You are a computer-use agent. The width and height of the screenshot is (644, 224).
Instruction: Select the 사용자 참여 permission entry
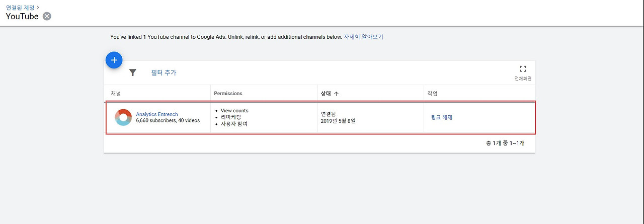[x=234, y=124]
